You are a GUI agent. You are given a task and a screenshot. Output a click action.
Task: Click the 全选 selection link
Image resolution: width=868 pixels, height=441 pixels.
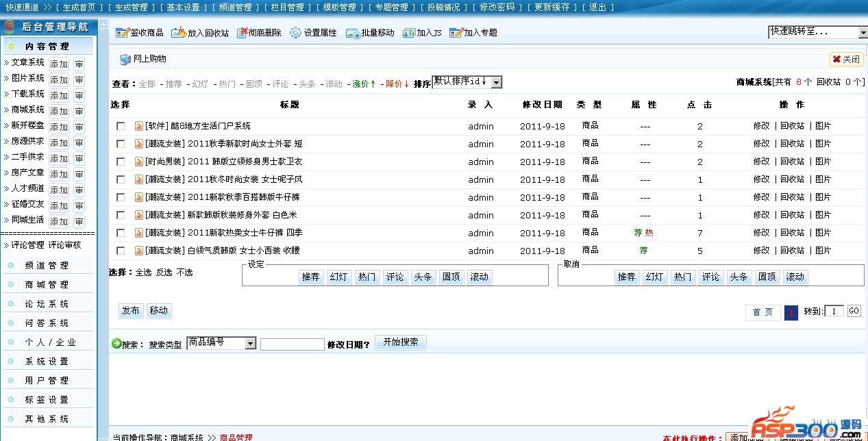tap(143, 273)
